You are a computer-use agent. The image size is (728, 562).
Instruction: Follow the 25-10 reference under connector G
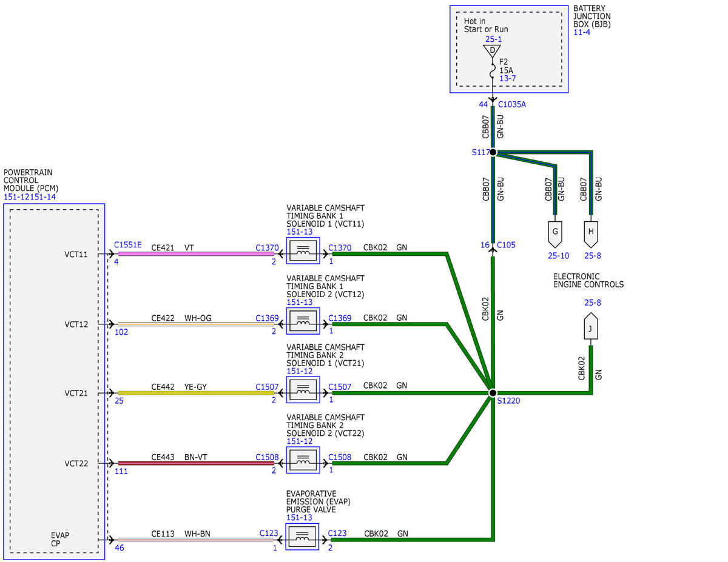pos(558,256)
